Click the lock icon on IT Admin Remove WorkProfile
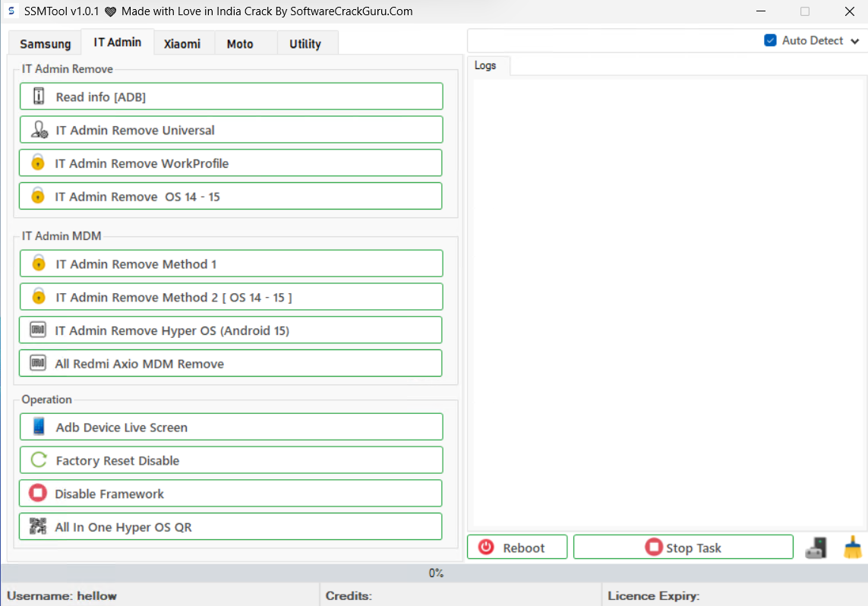The height and width of the screenshot is (606, 868). tap(38, 163)
